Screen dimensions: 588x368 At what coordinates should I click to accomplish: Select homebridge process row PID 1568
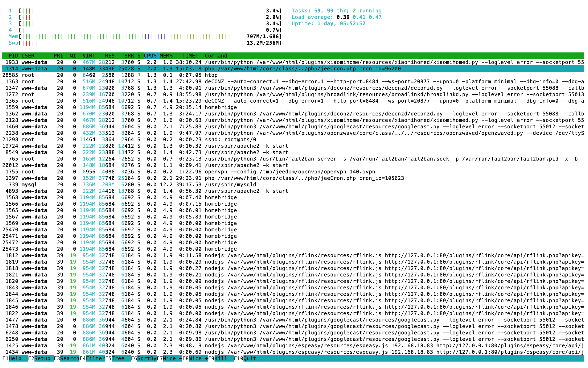(293, 198)
